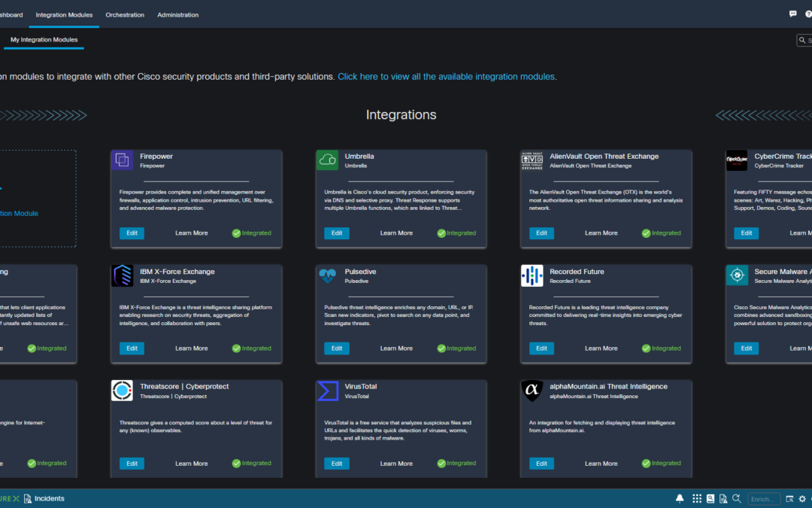Learn More about Threatscore Cyberprotect
The image size is (812, 508).
pyautogui.click(x=192, y=464)
